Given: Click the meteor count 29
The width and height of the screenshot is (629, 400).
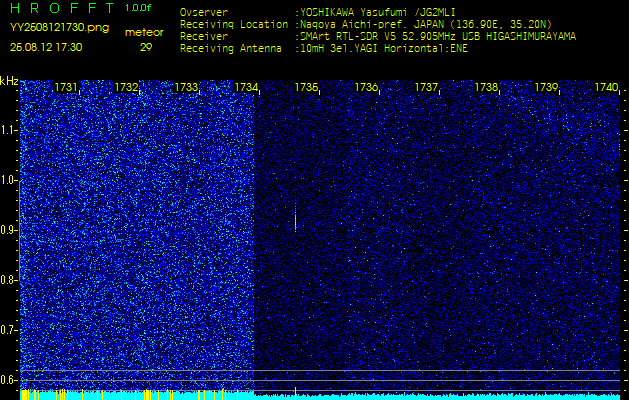Looking at the screenshot, I should (x=146, y=47).
